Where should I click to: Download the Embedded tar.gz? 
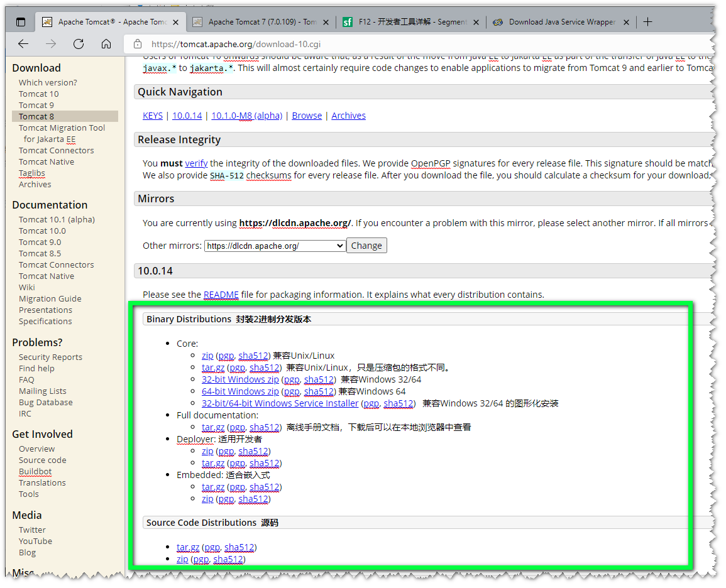pos(213,487)
